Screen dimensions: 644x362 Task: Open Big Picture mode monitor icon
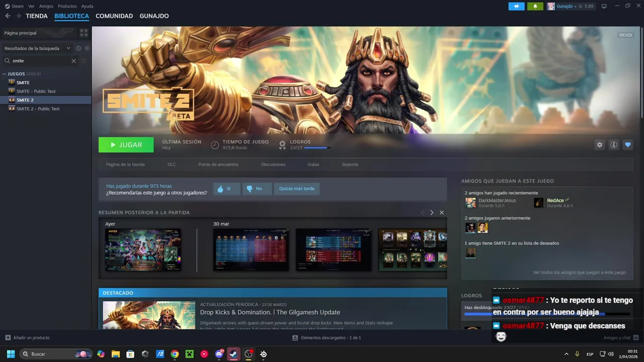click(x=604, y=6)
